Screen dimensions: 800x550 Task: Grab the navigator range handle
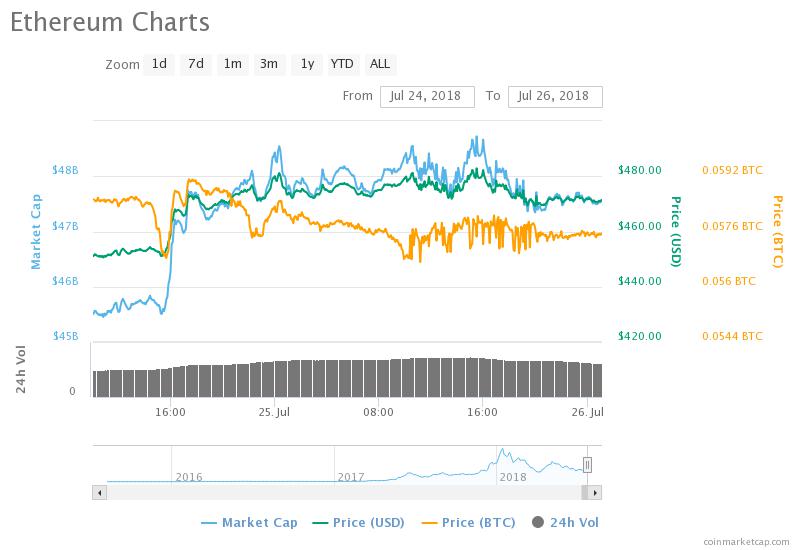[x=587, y=465]
